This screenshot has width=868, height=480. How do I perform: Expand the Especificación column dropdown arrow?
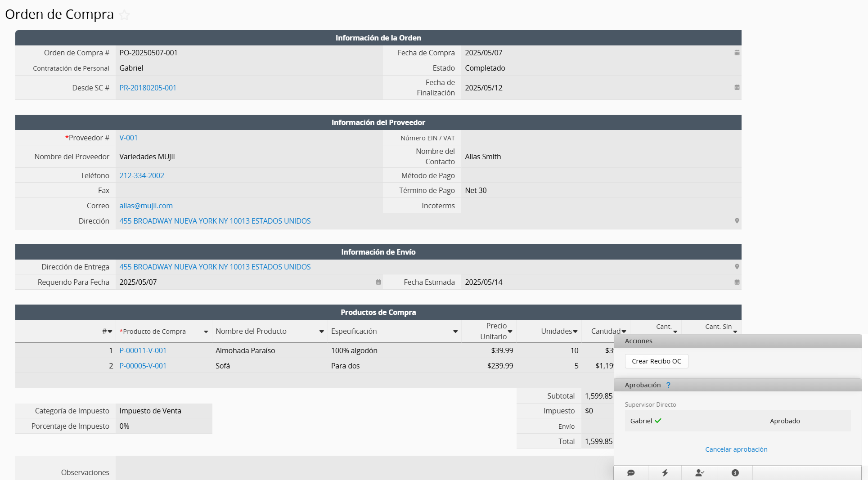pyautogui.click(x=455, y=332)
